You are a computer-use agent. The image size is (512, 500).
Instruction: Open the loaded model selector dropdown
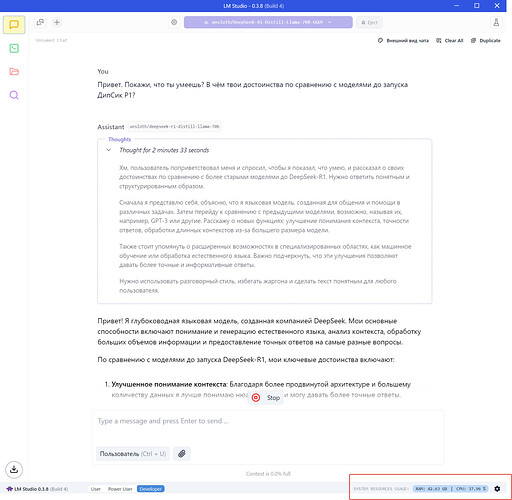(x=268, y=22)
